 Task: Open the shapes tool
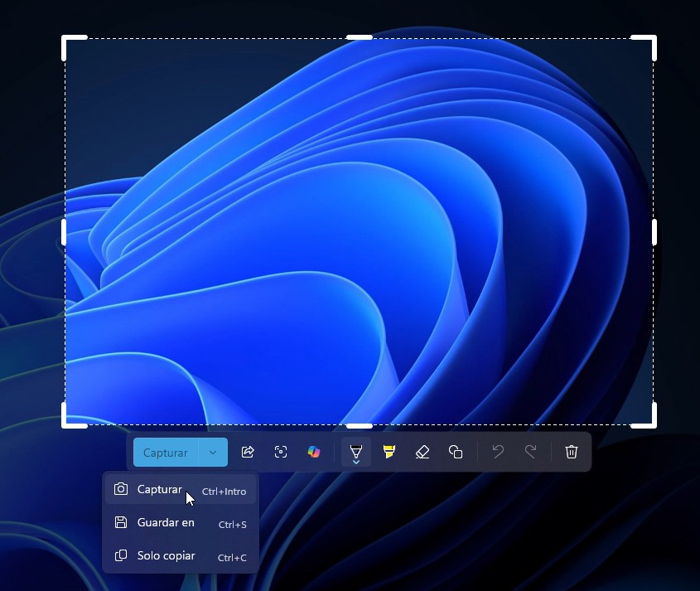pos(456,452)
